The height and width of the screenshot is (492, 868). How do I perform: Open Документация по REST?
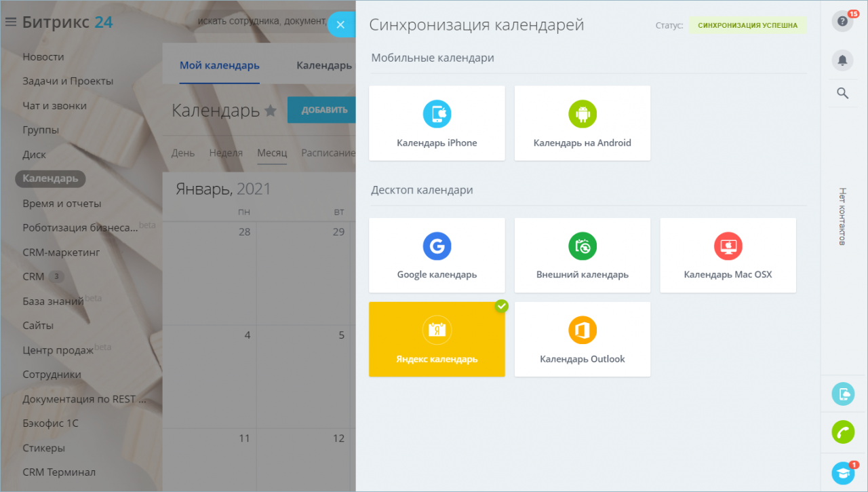click(84, 399)
